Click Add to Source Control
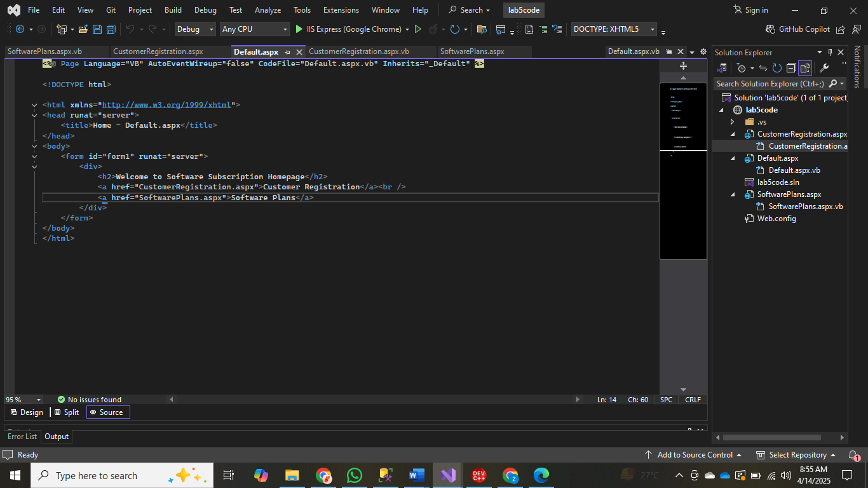Viewport: 868px width, 488px height. [x=693, y=455]
